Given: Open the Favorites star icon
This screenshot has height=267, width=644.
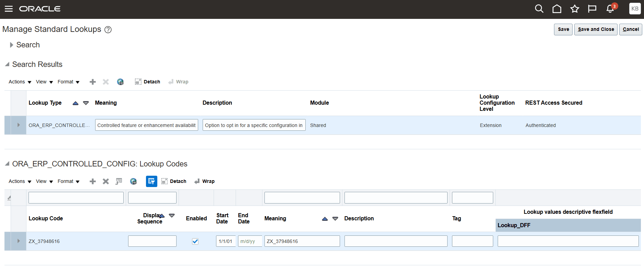Looking at the screenshot, I should point(575,9).
